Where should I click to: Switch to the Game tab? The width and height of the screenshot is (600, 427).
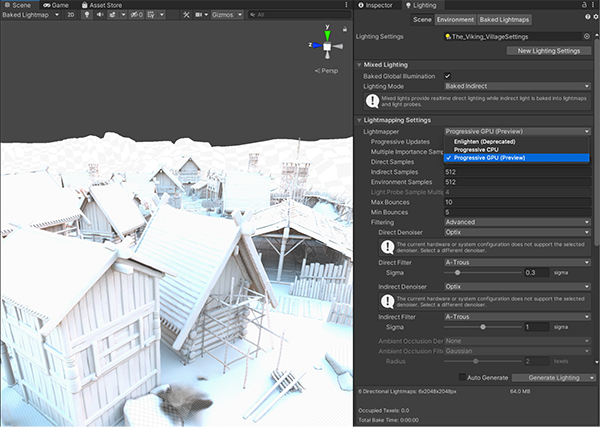[x=59, y=5]
